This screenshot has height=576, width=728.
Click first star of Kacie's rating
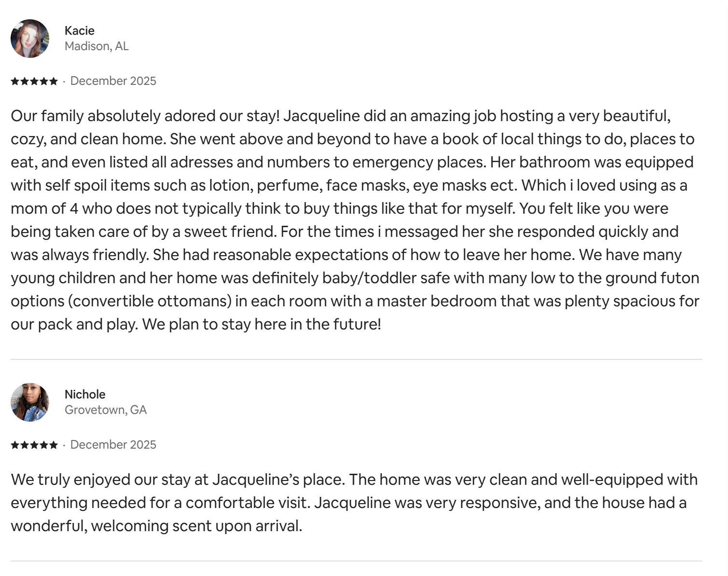[15, 81]
